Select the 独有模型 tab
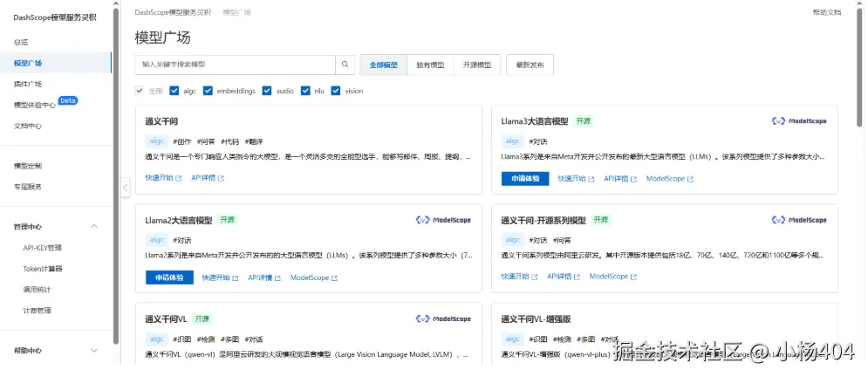Screen dimensions: 868x377 430,65
